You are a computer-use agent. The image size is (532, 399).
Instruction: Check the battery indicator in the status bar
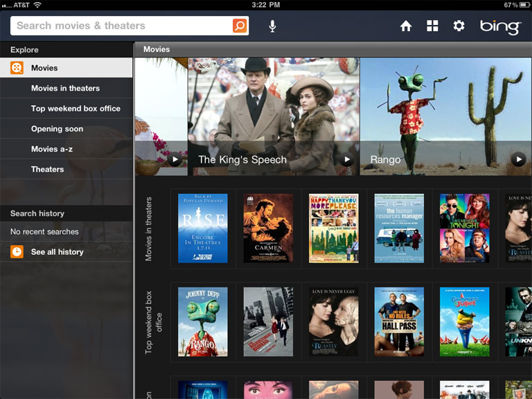[x=524, y=5]
